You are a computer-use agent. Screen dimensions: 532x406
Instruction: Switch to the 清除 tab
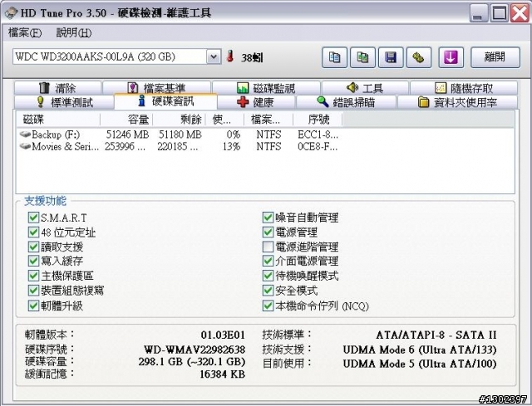click(57, 88)
